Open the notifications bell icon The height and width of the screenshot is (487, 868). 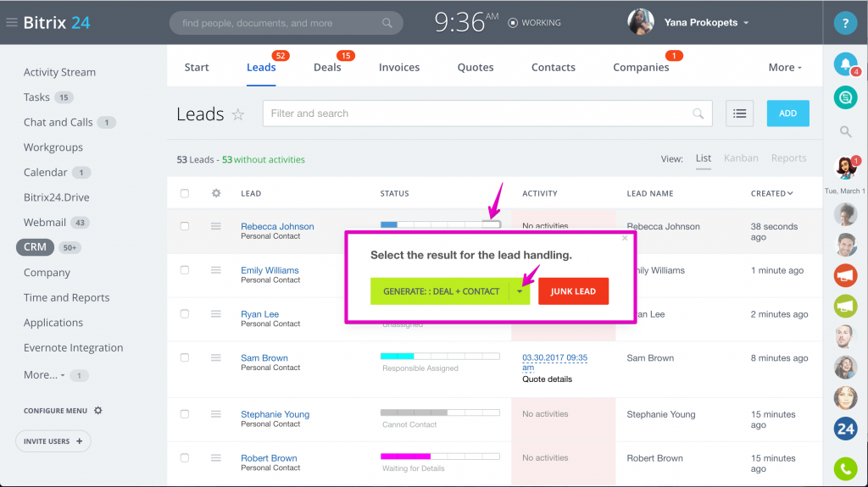(845, 64)
